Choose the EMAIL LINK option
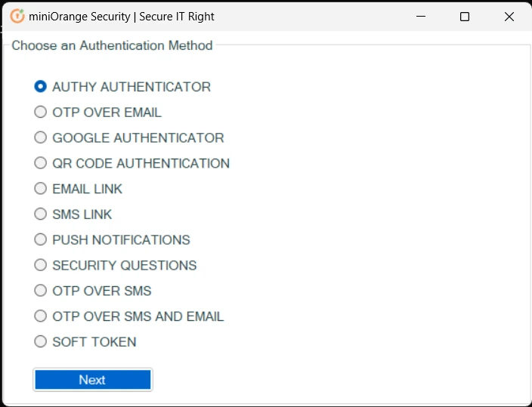 (40, 188)
